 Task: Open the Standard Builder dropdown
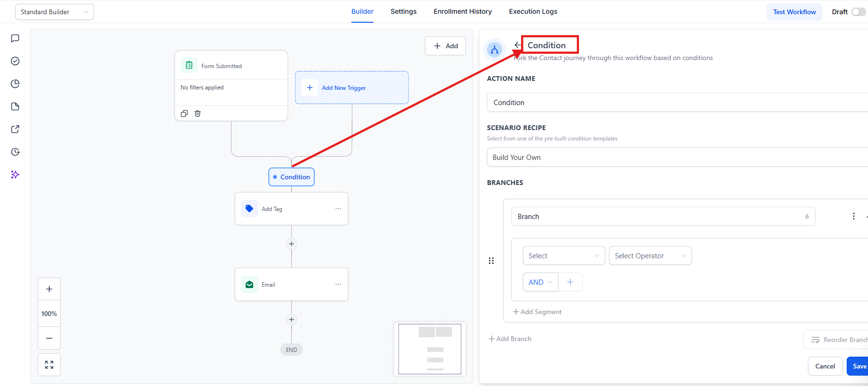(x=54, y=12)
